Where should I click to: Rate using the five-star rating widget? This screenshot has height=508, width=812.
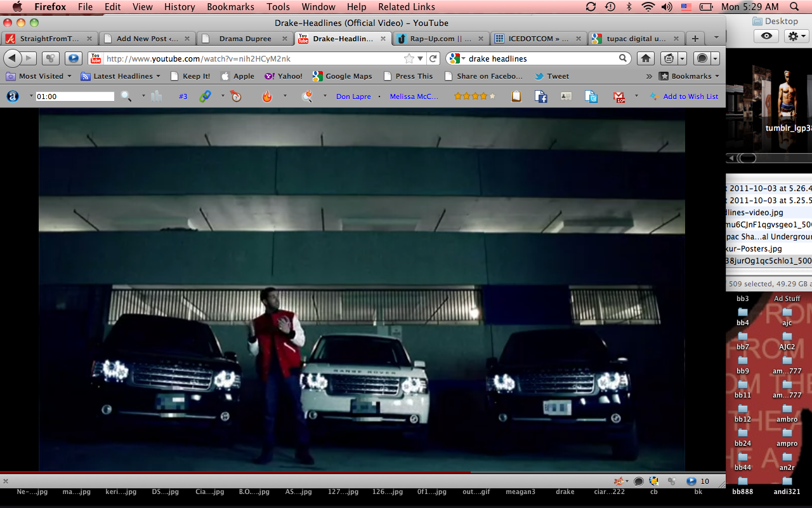[x=475, y=97]
